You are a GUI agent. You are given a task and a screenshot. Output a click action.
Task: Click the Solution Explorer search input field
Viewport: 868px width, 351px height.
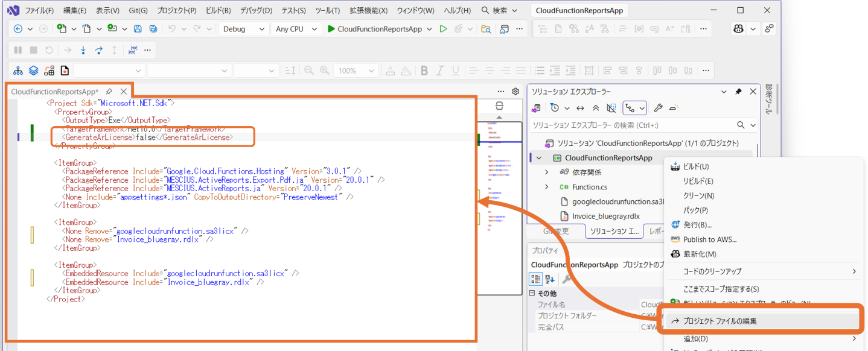click(x=632, y=125)
